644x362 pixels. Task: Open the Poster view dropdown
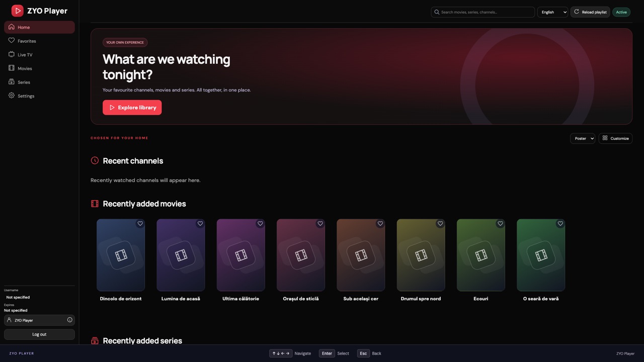[583, 138]
